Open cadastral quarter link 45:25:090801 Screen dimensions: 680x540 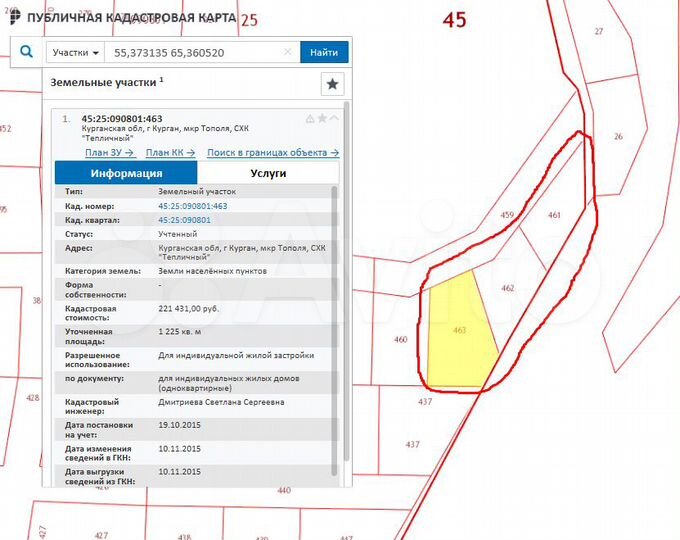[184, 220]
